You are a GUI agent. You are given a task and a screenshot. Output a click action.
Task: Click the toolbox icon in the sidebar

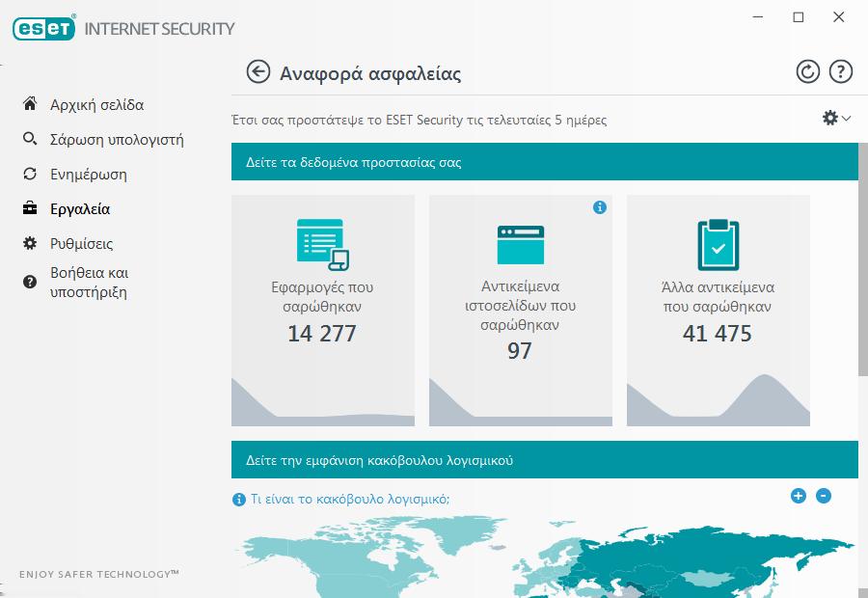coord(30,208)
